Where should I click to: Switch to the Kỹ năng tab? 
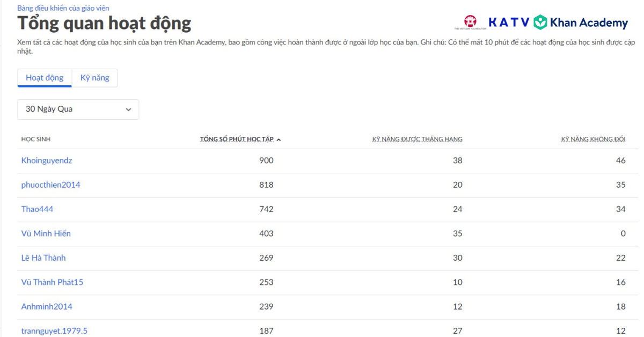tap(94, 78)
